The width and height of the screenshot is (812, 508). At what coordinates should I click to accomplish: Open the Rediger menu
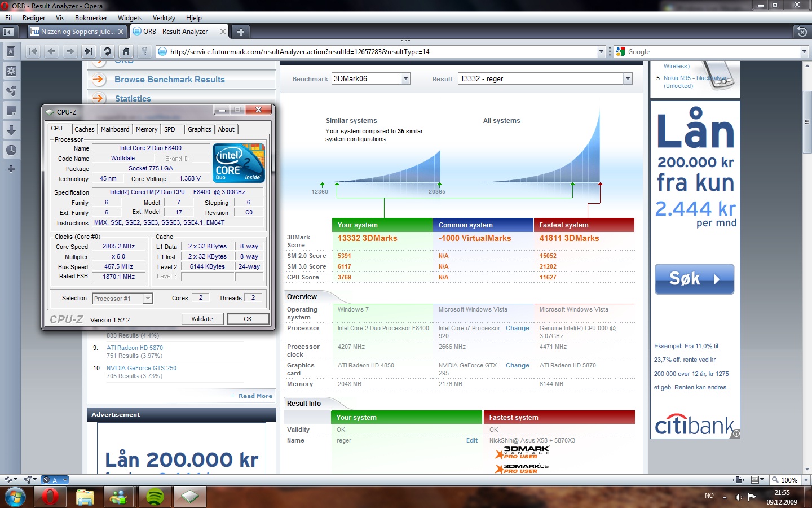tap(34, 18)
